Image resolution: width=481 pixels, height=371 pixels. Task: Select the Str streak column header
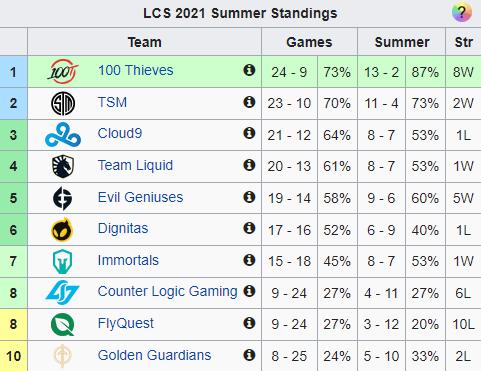(464, 42)
